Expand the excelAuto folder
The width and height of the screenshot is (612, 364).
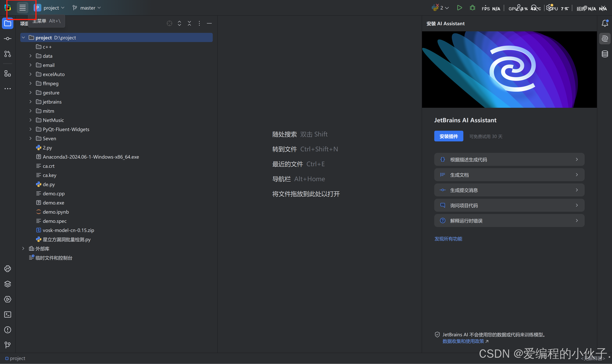click(30, 74)
